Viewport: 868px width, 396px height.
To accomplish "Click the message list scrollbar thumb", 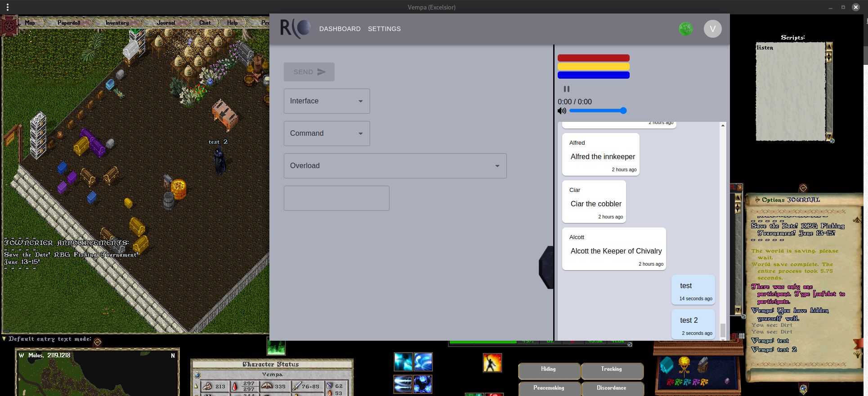I will point(723,330).
